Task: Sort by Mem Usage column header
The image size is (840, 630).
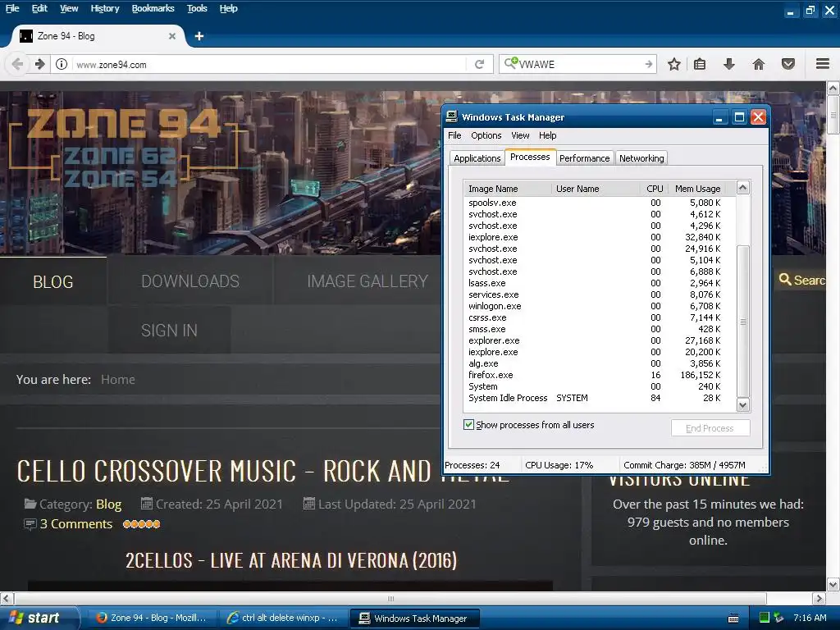Action: [x=697, y=189]
